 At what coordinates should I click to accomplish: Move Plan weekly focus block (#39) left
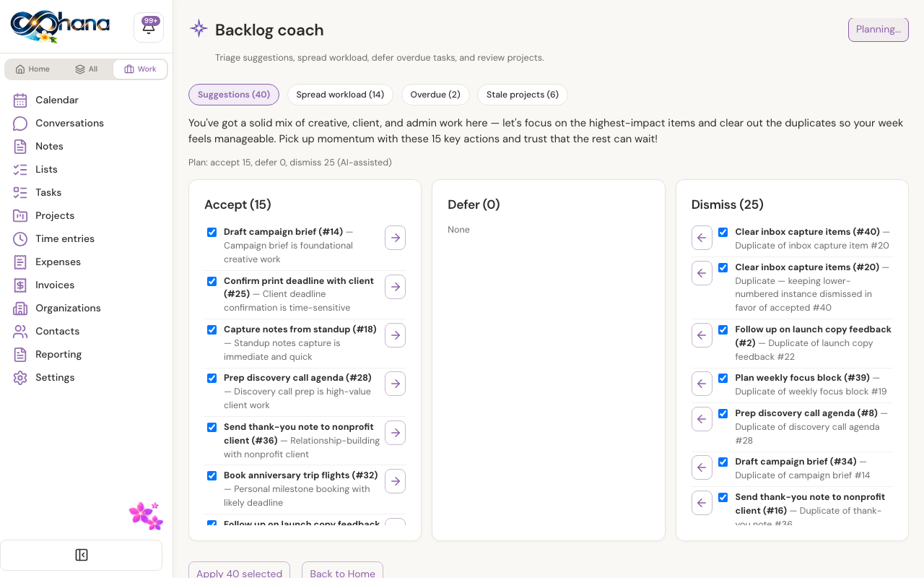[x=702, y=384]
